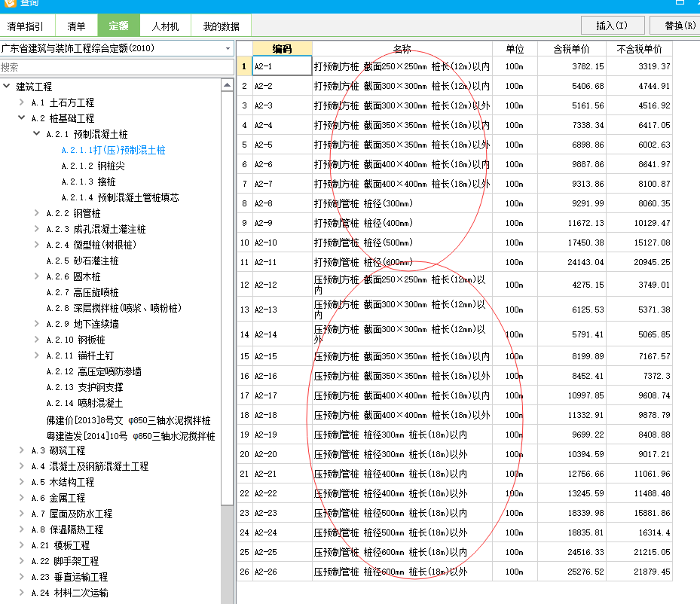Focus the 搜索 search field
The width and height of the screenshot is (700, 604).
[117, 67]
